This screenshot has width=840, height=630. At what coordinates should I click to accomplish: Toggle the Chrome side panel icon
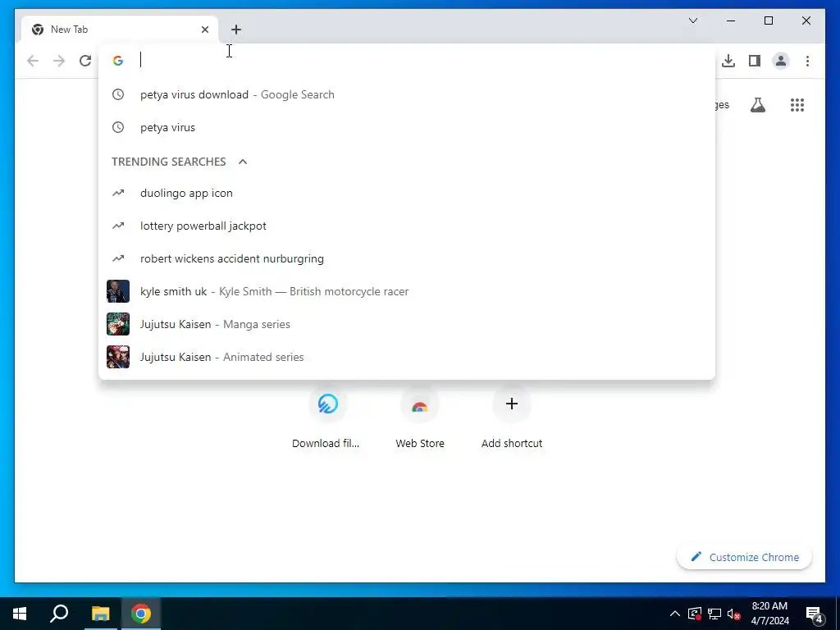755,61
